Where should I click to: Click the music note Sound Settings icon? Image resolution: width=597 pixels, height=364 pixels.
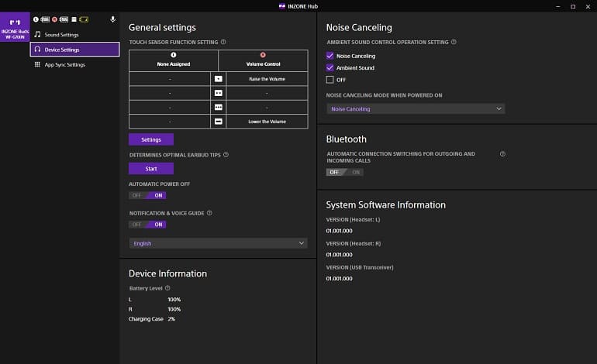pyautogui.click(x=37, y=34)
